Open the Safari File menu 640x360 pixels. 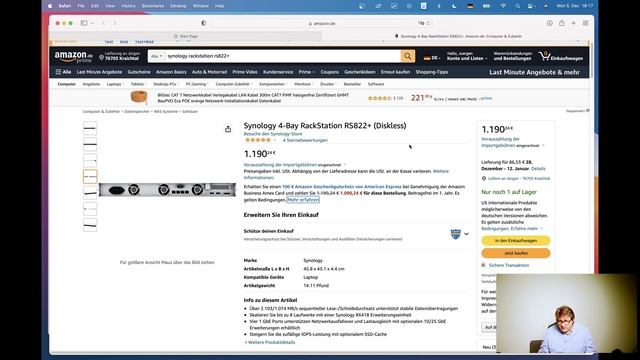click(x=81, y=6)
